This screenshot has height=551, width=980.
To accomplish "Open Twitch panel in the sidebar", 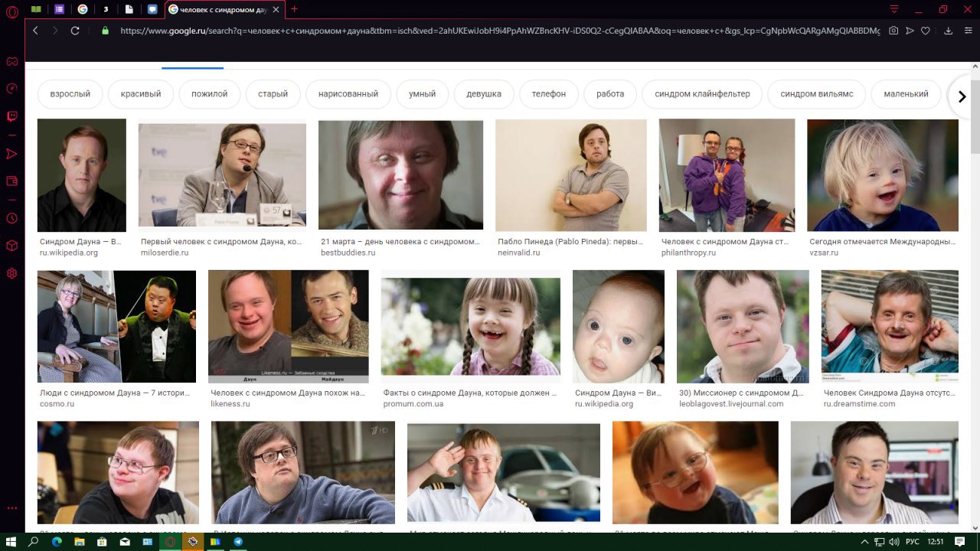I will point(11,117).
